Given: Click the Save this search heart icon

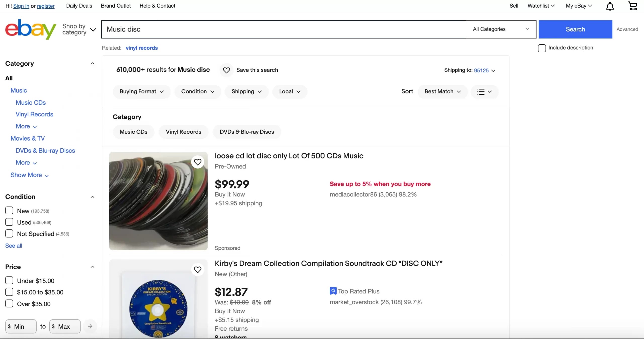Looking at the screenshot, I should pos(226,70).
